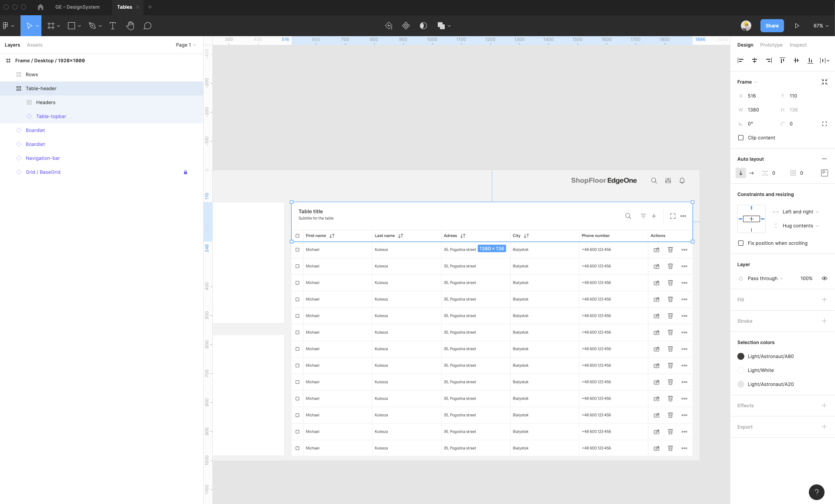Open the Pass through blend mode dropdown
This screenshot has width=835, height=504.
(765, 278)
